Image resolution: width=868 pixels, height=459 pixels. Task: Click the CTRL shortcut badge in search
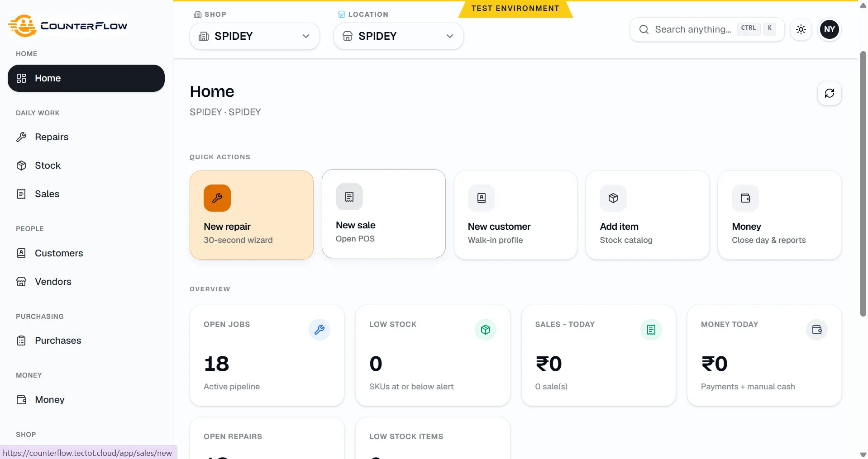tap(749, 28)
